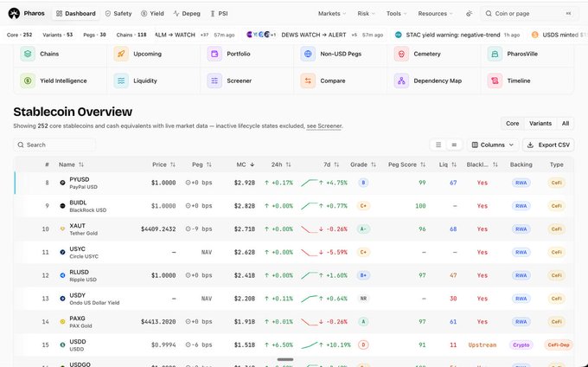The width and height of the screenshot is (588, 367).
Task: Select the Core stablecoin filter
Action: point(512,124)
